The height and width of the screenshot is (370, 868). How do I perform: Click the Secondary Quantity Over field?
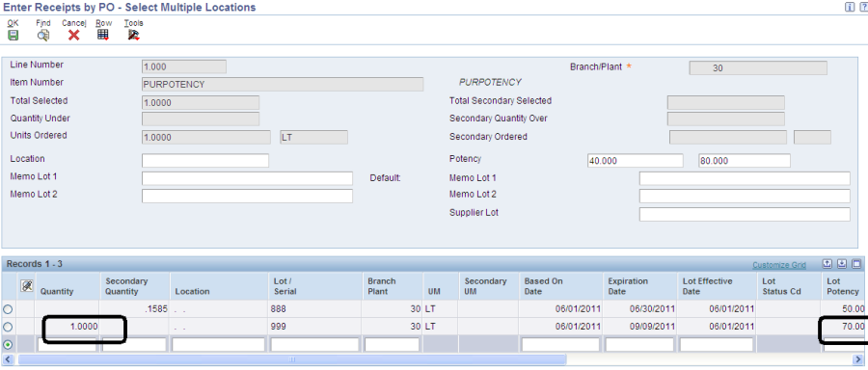(x=725, y=119)
